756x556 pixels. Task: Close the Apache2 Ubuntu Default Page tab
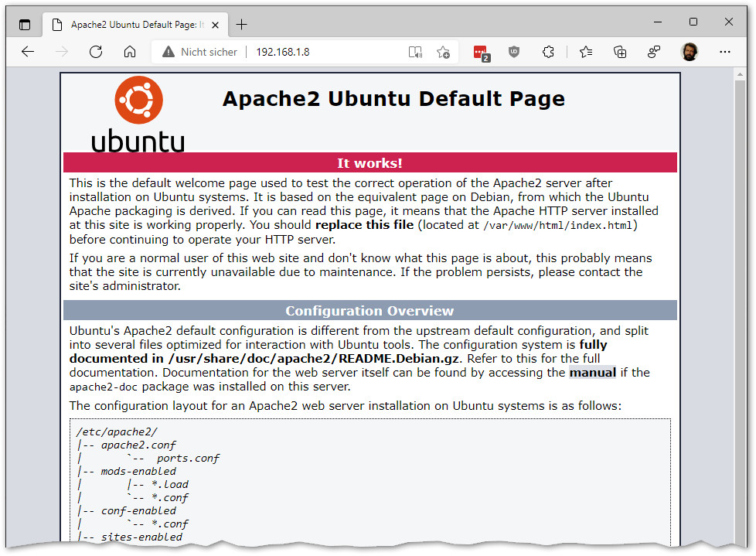pyautogui.click(x=216, y=24)
